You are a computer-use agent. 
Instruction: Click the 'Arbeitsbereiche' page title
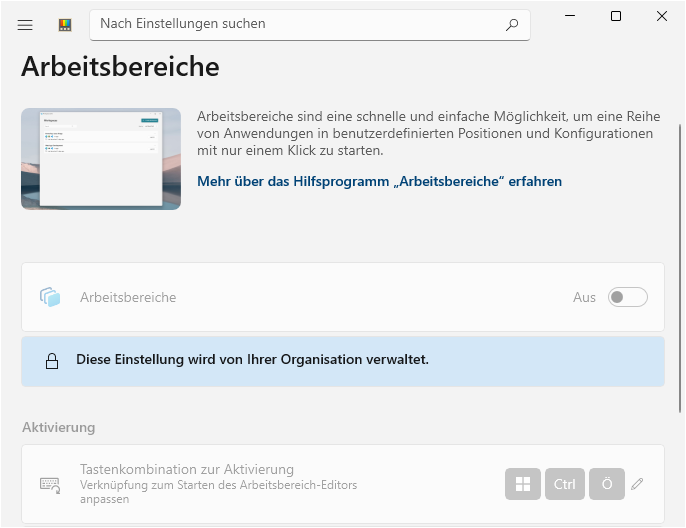tap(120, 66)
